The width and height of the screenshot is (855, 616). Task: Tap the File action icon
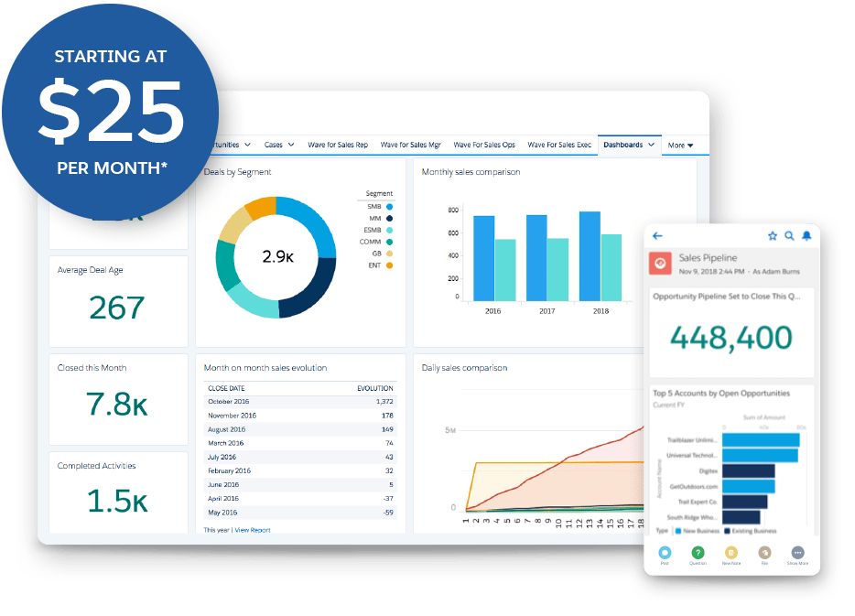764,552
